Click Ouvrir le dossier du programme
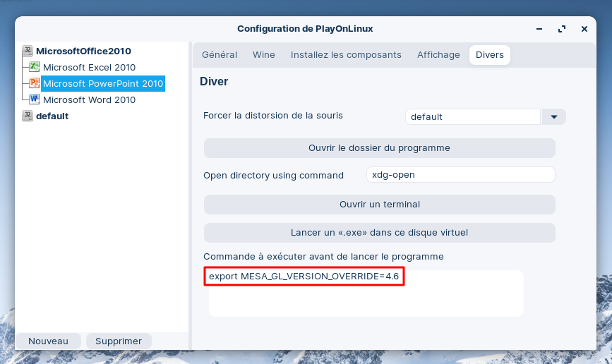Image resolution: width=612 pixels, height=364 pixels. click(x=379, y=148)
